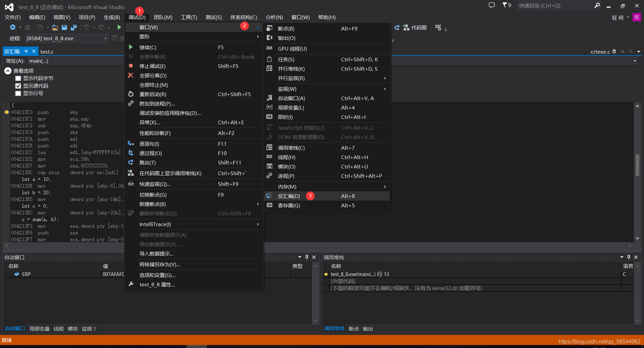Screen dimensions: 644x348
Task: Select Disassembly menu item Alt+8
Action: pos(327,196)
